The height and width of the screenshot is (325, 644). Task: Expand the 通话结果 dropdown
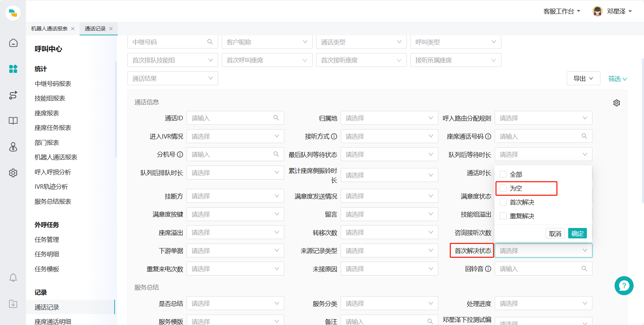tap(172, 78)
